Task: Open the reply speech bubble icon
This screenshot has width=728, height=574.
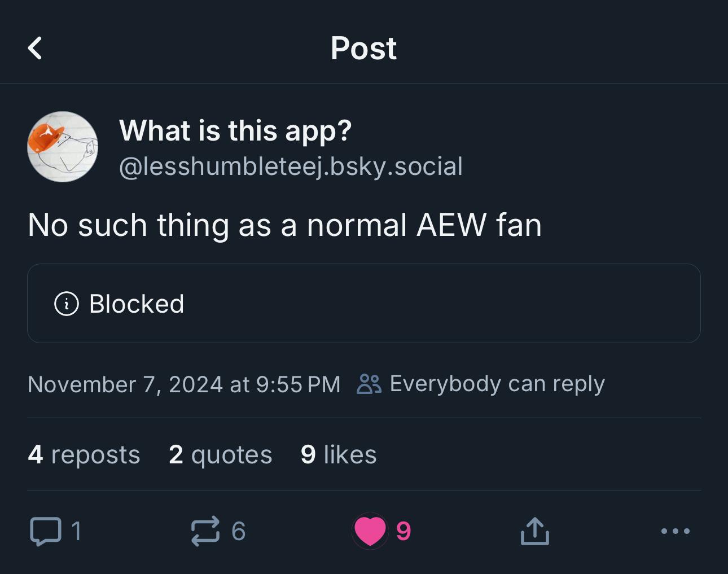Action: coord(45,531)
